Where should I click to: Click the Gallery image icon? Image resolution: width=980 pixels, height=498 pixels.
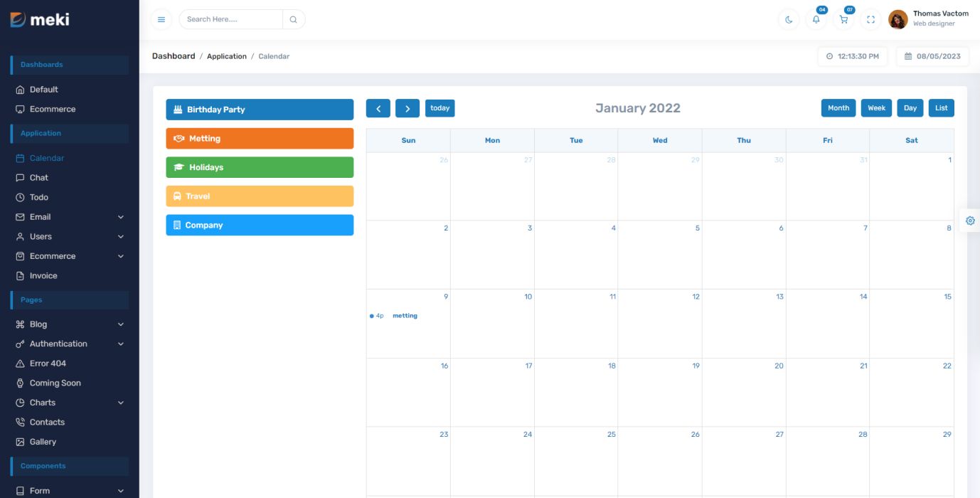[x=20, y=442]
